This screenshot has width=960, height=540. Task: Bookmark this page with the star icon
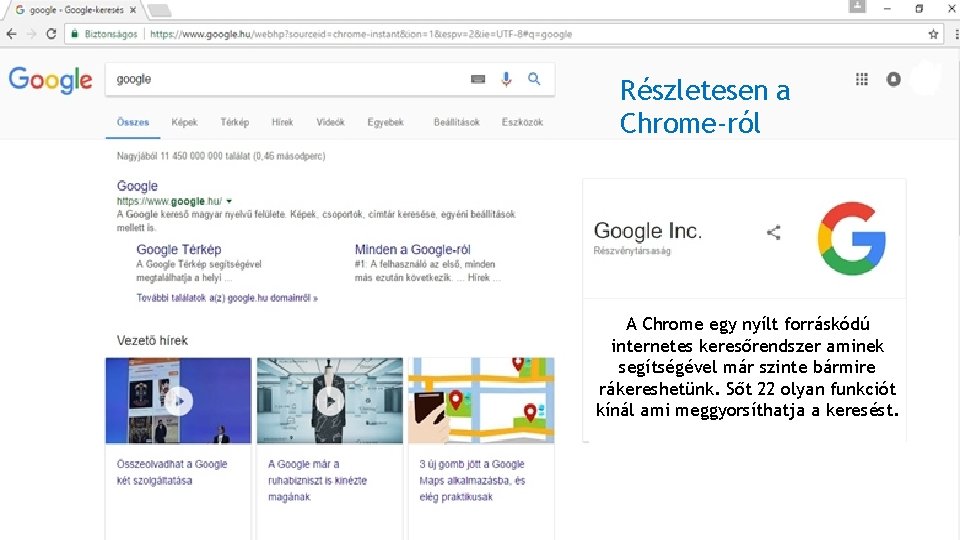pyautogui.click(x=933, y=33)
